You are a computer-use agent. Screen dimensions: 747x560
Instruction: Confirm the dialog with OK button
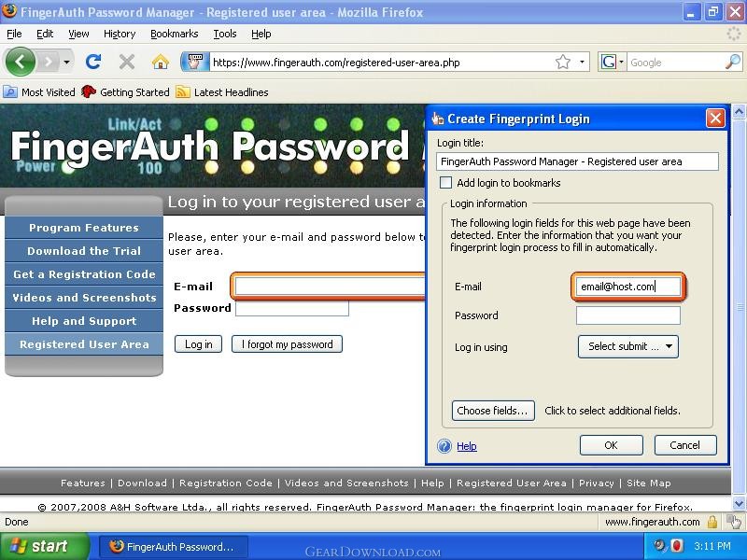pos(612,445)
